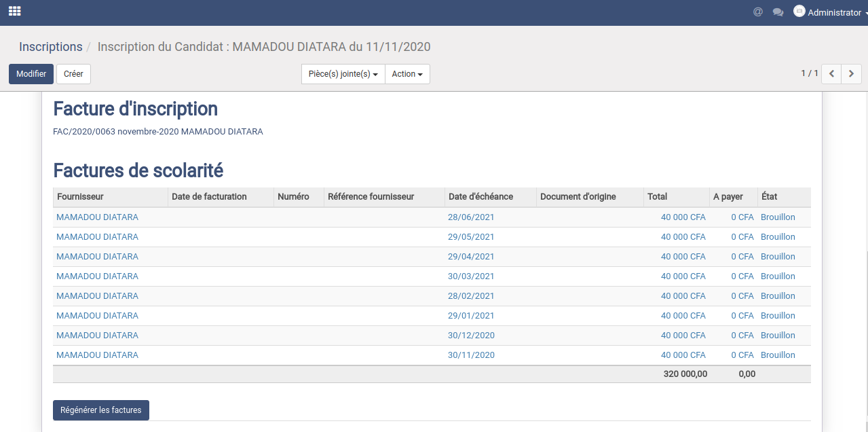Click the Administrator avatar icon
This screenshot has width=868, height=432.
click(799, 12)
